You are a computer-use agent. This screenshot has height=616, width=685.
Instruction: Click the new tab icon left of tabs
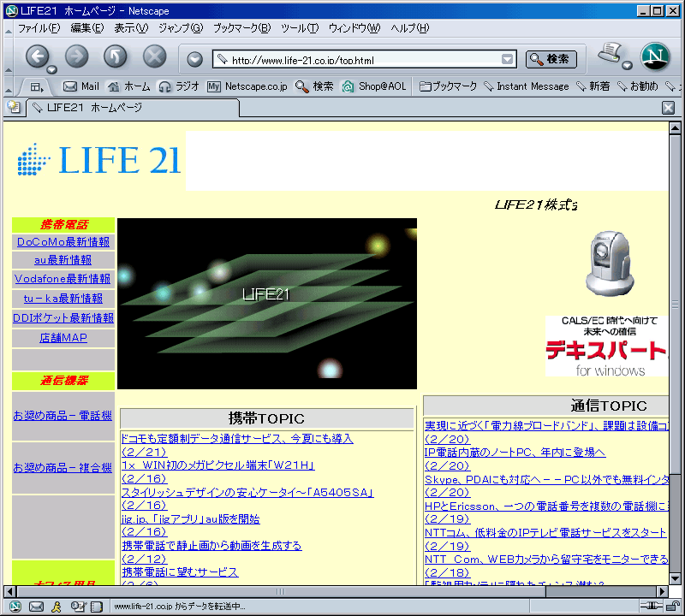point(14,107)
